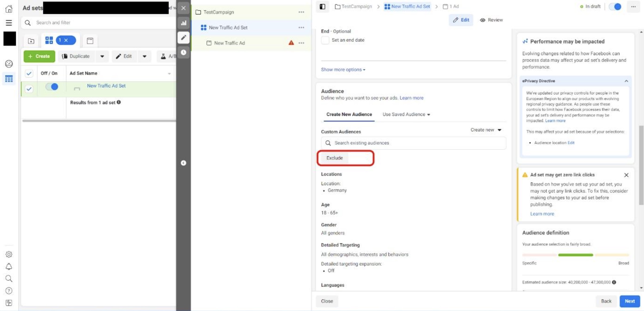Switch to the Review tab
This screenshot has height=311, width=644.
pyautogui.click(x=491, y=20)
